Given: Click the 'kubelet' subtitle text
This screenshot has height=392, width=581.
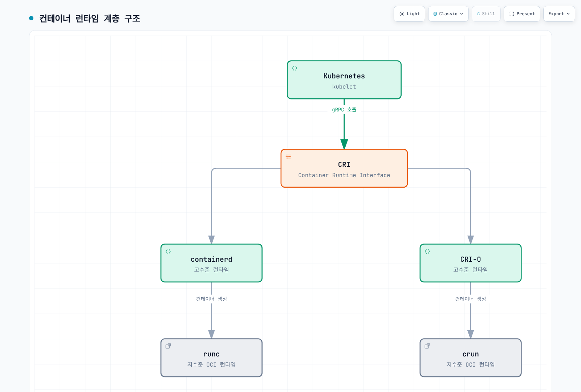Looking at the screenshot, I should [344, 87].
